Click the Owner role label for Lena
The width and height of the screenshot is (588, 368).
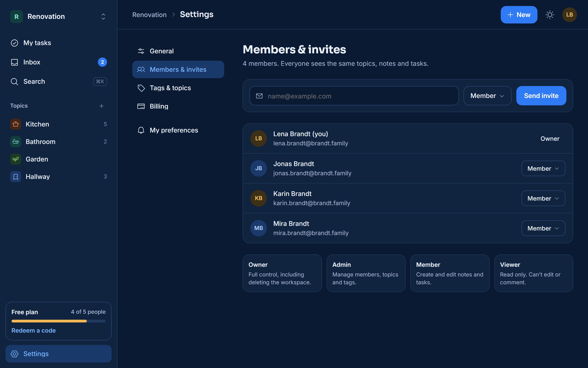click(x=550, y=138)
